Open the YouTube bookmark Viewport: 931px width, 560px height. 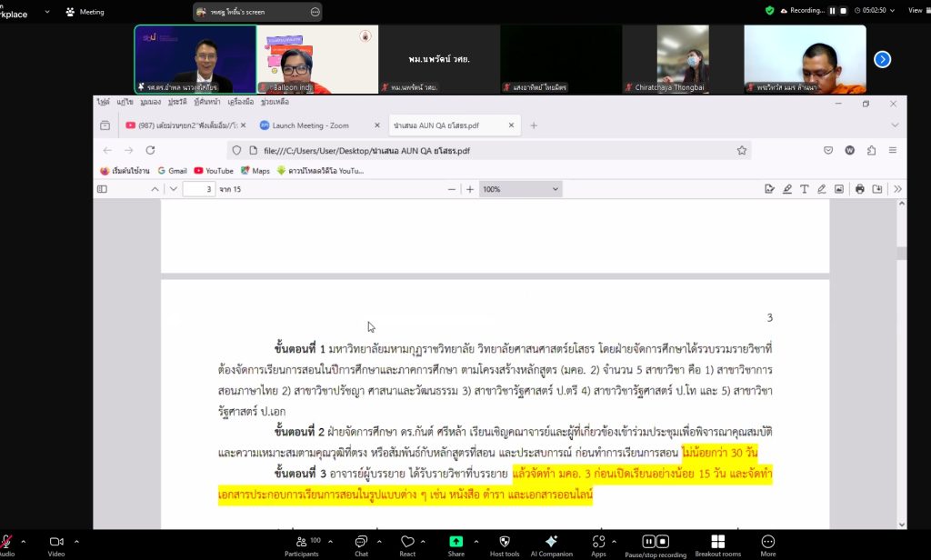click(x=214, y=170)
